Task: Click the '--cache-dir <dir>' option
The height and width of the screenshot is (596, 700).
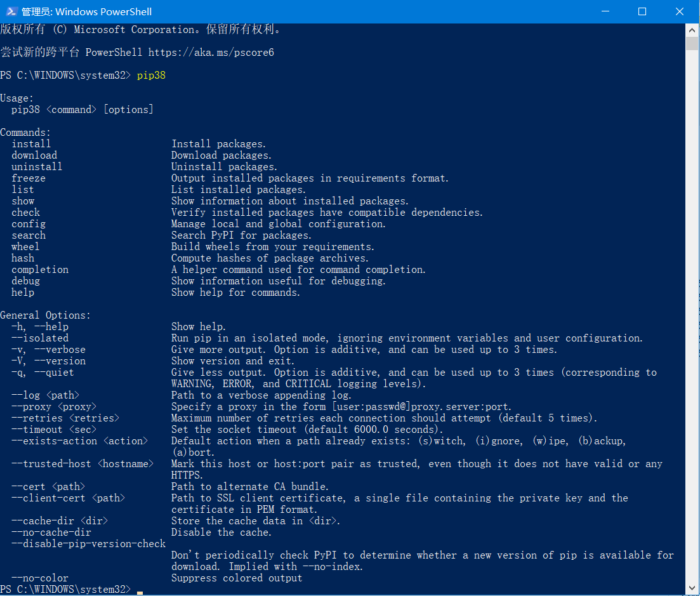Action: (x=60, y=521)
